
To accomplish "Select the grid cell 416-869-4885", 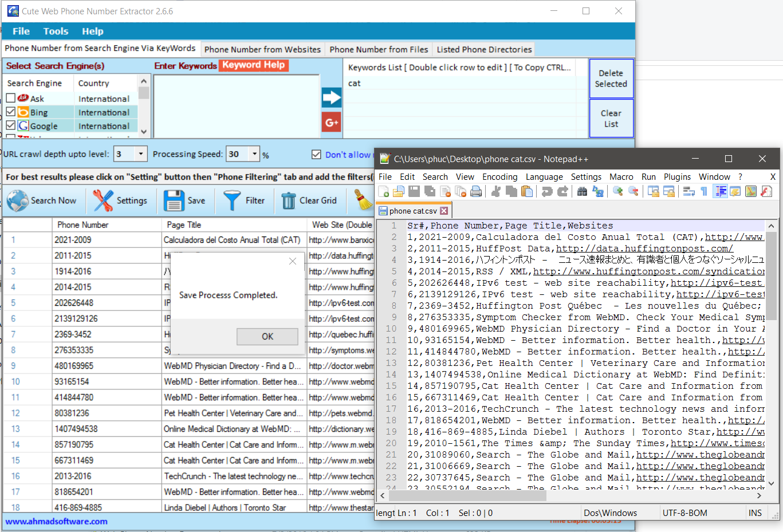I will click(107, 507).
